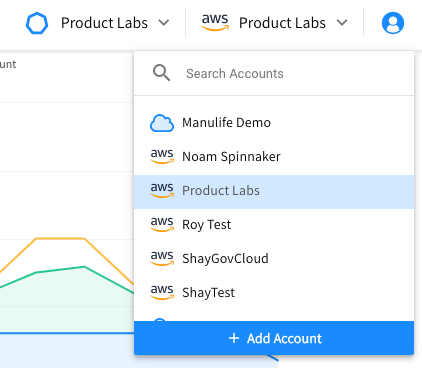Switch to ShayGovCloud account
This screenshot has width=422, height=368.
(274, 258)
